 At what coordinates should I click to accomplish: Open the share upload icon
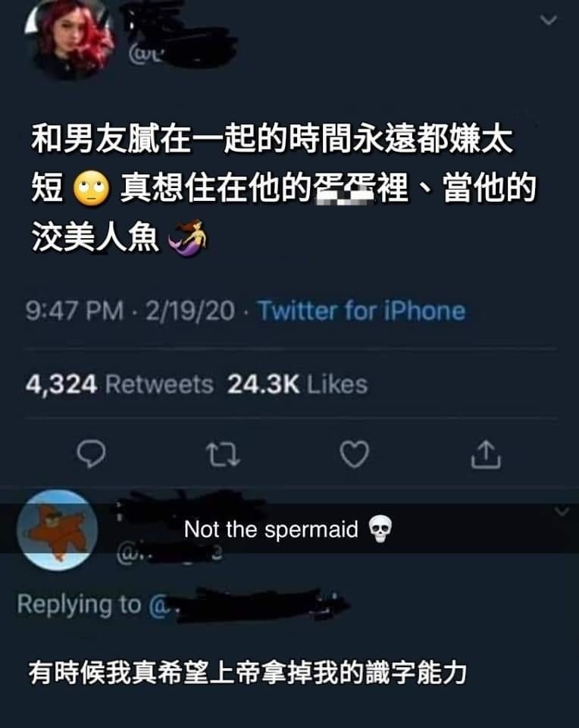click(486, 454)
